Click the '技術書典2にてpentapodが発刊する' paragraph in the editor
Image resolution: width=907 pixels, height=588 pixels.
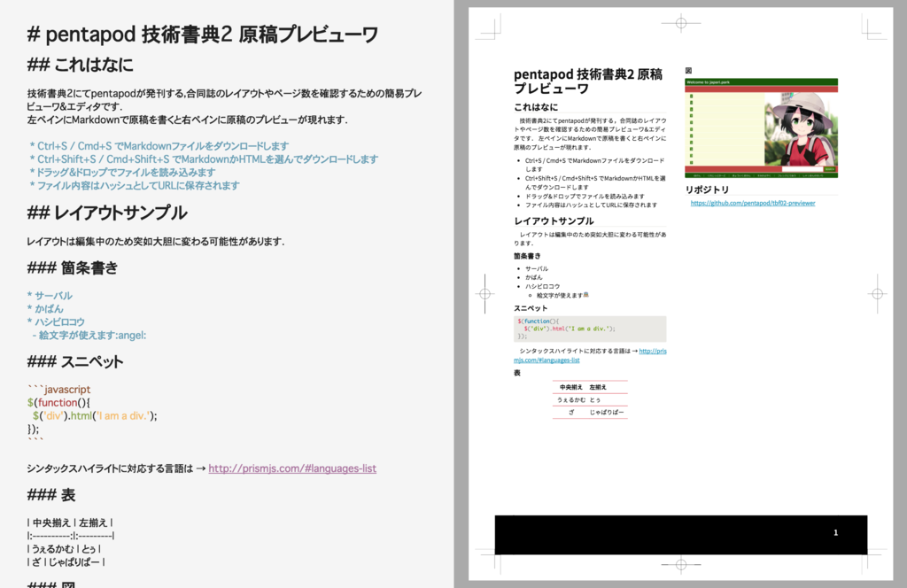pos(224,106)
